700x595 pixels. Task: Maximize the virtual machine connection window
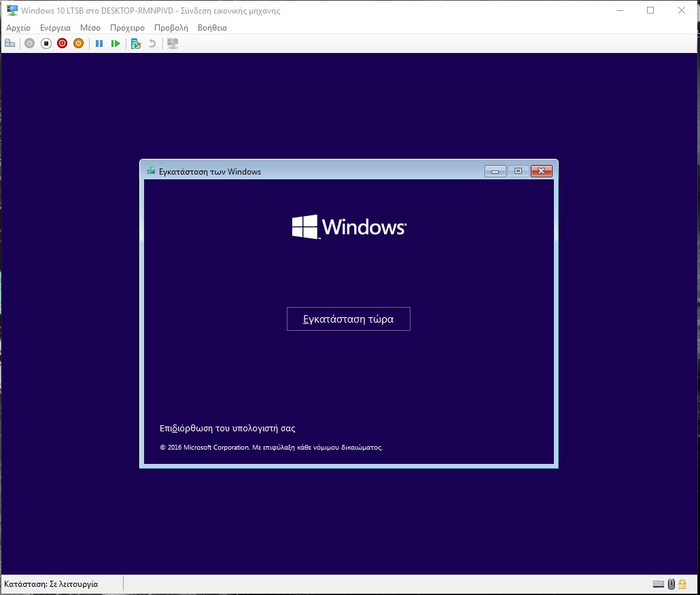click(x=650, y=10)
